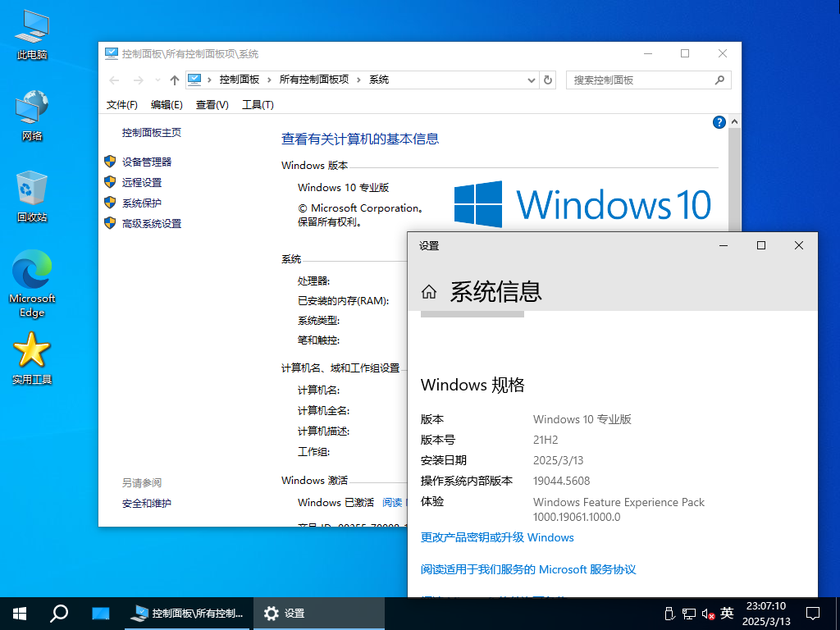Select the 实用工具 star icon
840x630 pixels.
pos(32,359)
